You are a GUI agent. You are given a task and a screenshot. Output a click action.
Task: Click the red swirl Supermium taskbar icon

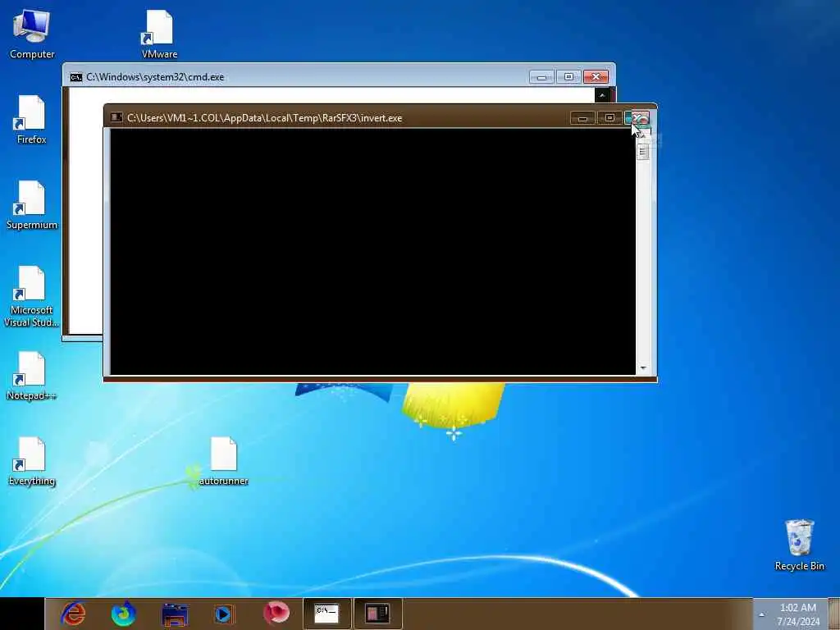pyautogui.click(x=276, y=614)
